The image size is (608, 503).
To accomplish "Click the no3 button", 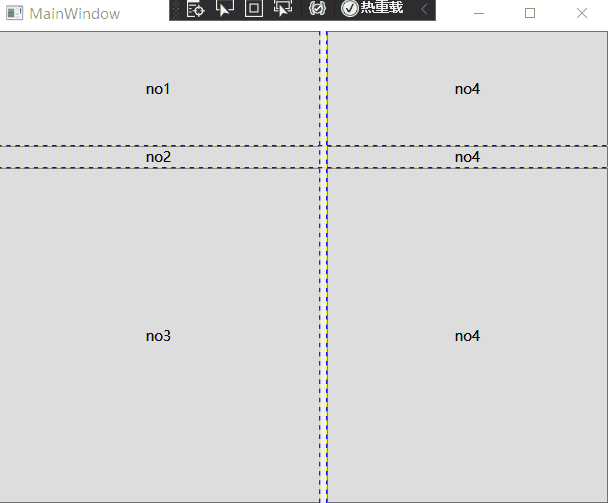I will tap(159, 335).
